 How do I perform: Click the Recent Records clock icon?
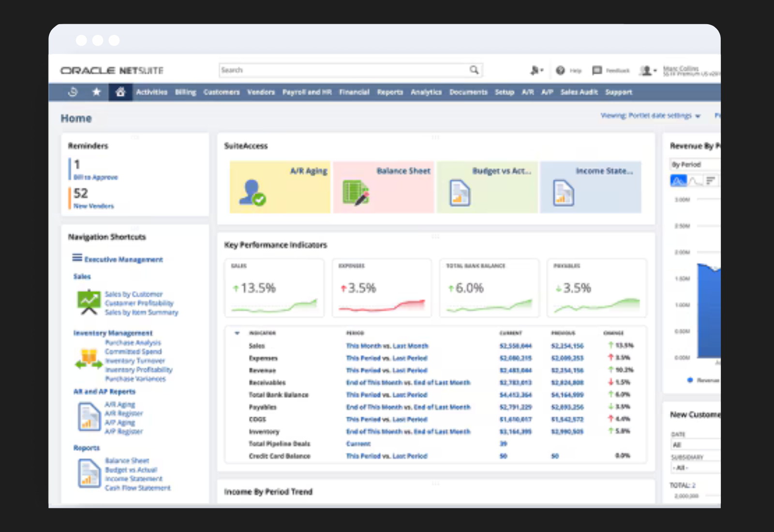coord(73,92)
